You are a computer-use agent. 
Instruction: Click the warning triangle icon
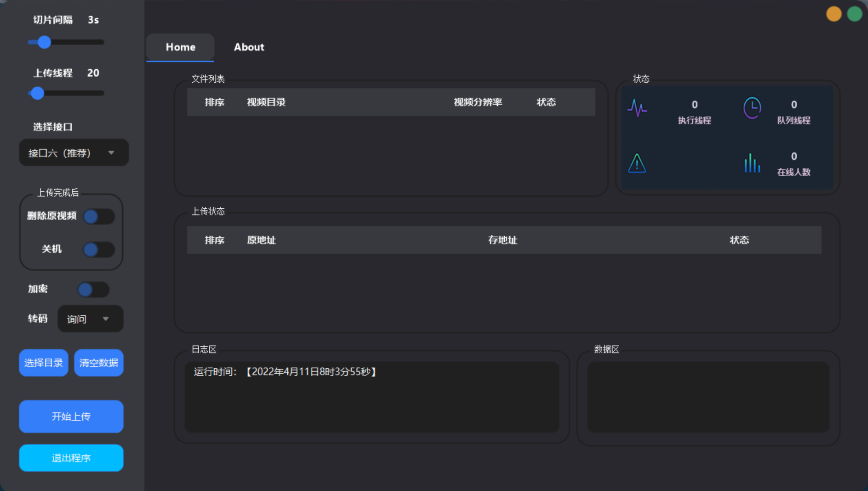(637, 163)
